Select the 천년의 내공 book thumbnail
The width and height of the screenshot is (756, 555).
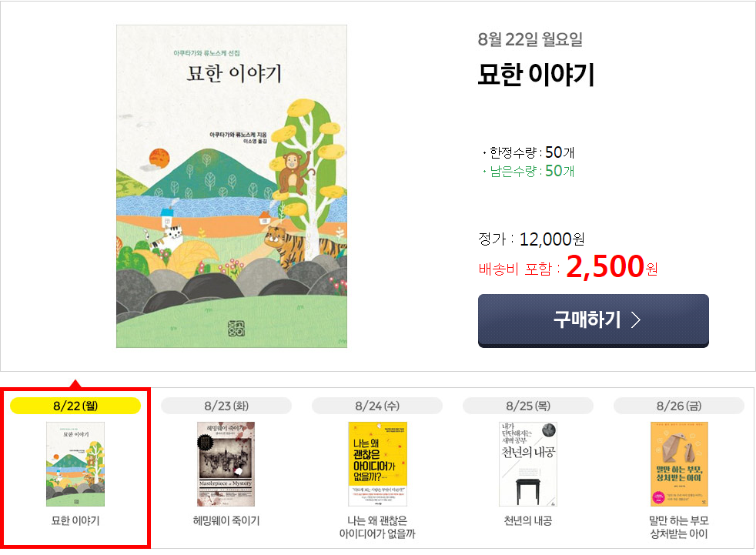pyautogui.click(x=528, y=463)
